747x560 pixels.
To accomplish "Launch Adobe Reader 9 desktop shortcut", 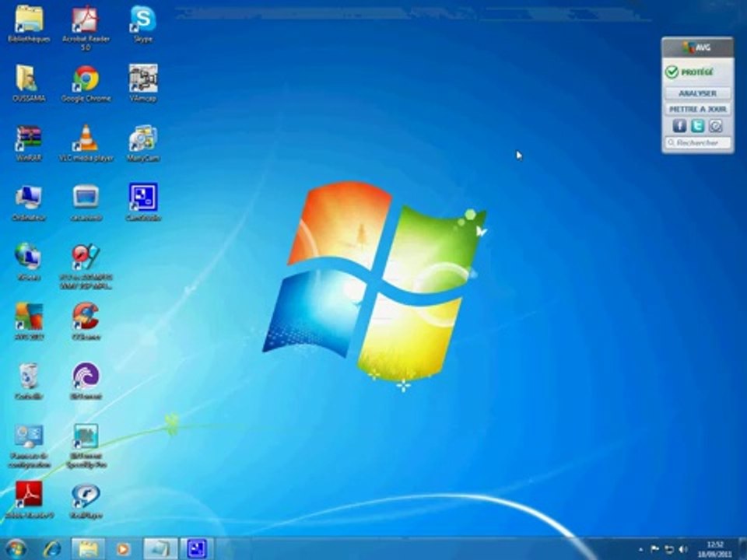I will (29, 500).
